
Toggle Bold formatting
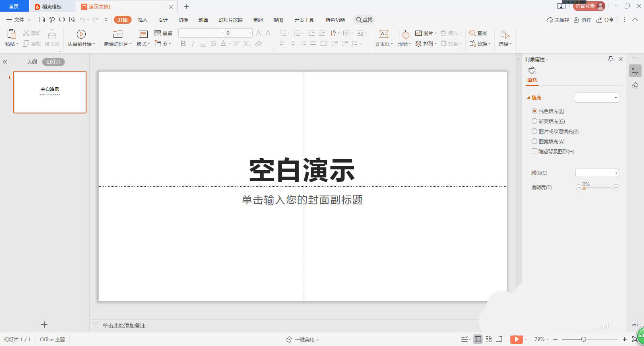point(183,43)
